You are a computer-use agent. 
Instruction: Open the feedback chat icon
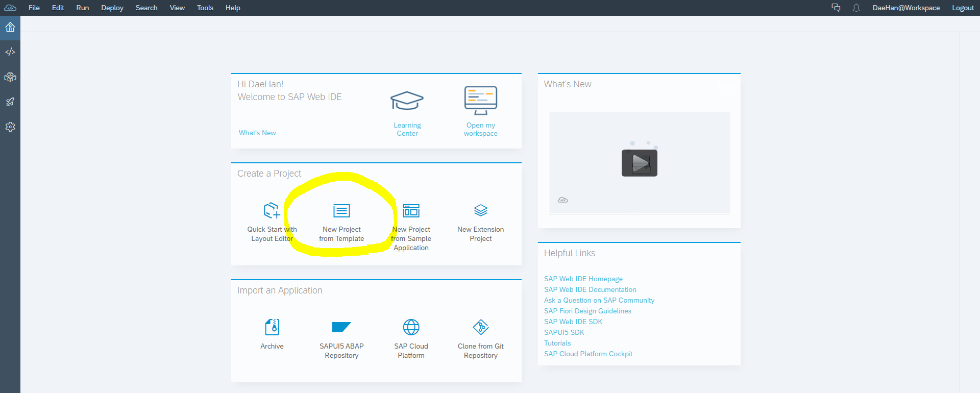coord(836,8)
